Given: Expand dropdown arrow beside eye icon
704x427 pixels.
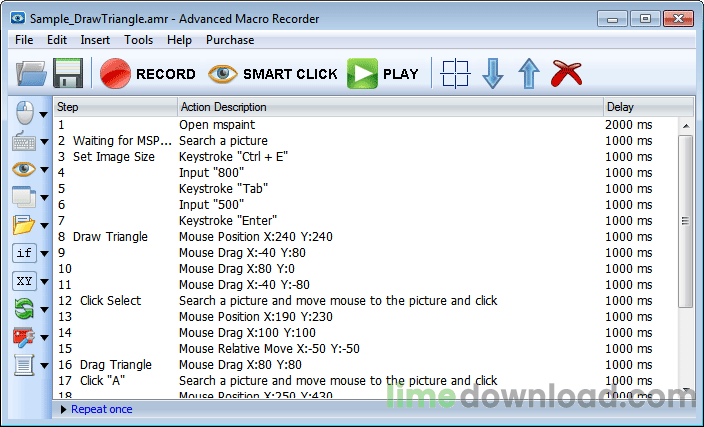Looking at the screenshot, I should pos(44,170).
